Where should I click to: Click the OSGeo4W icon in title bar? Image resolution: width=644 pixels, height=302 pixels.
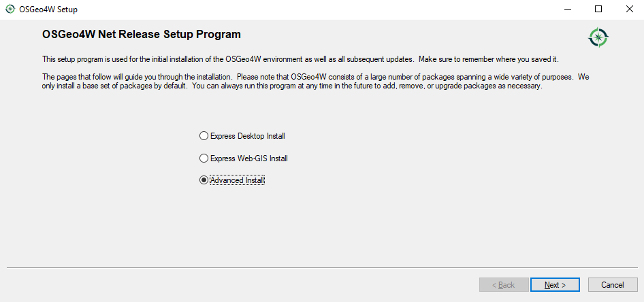[x=10, y=10]
